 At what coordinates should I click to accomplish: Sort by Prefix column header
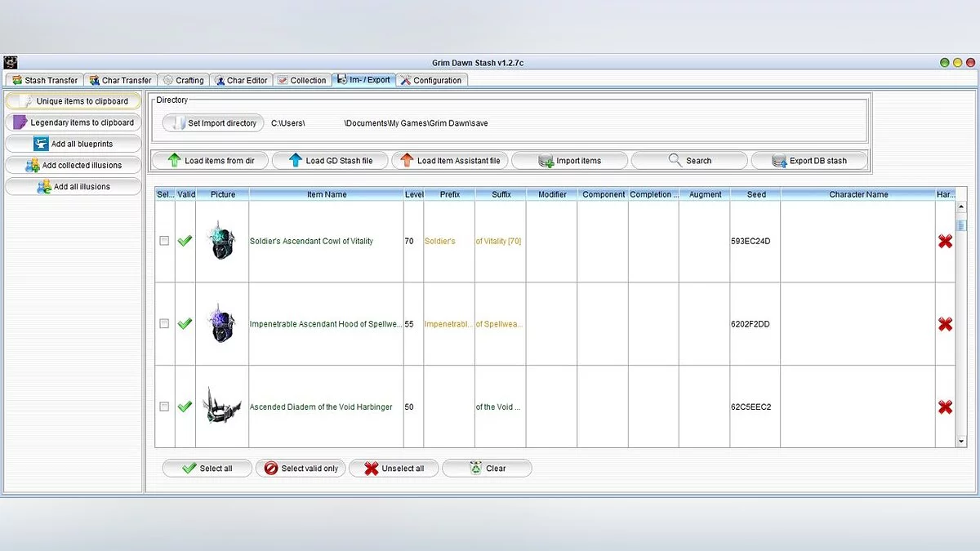[449, 194]
